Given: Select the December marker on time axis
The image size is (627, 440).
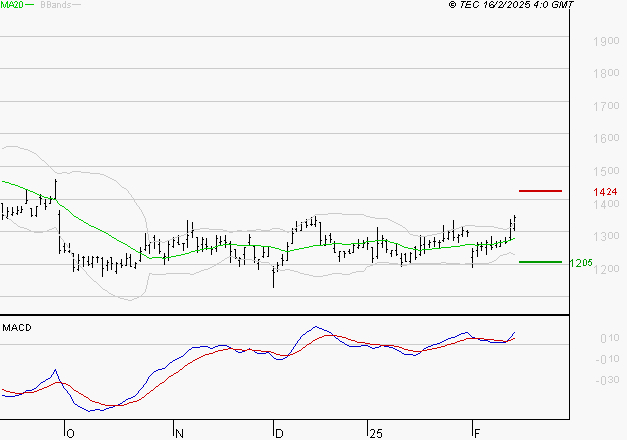Looking at the screenshot, I should click(x=279, y=433).
